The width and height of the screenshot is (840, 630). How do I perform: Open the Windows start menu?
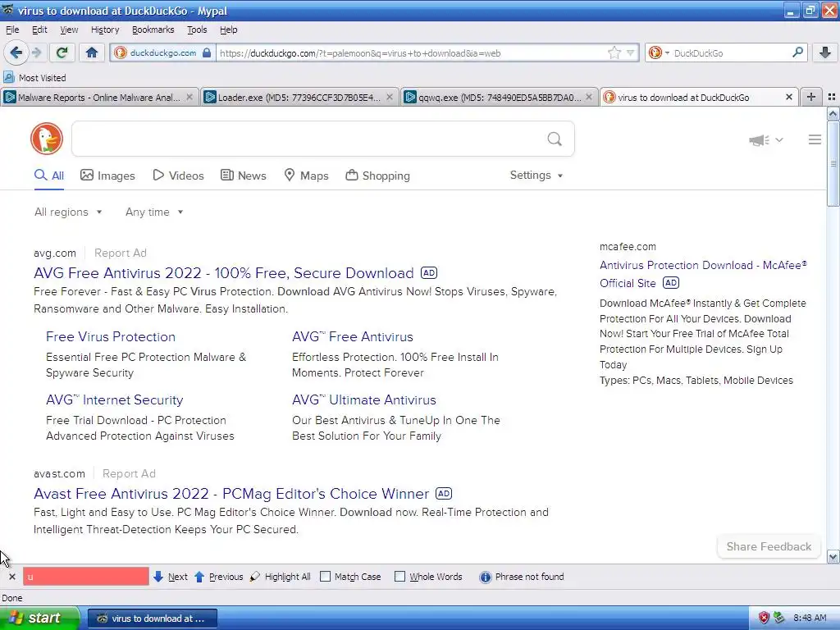[39, 618]
